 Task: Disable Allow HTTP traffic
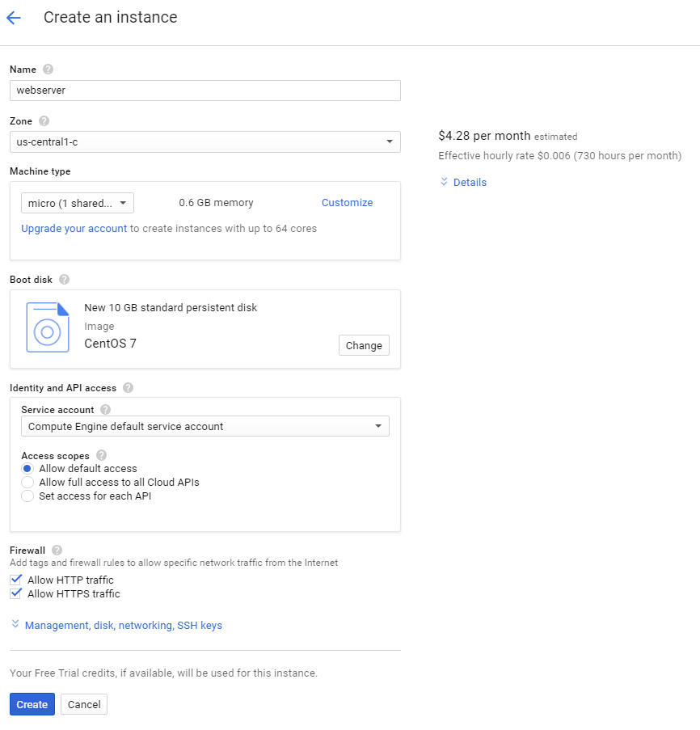[17, 580]
